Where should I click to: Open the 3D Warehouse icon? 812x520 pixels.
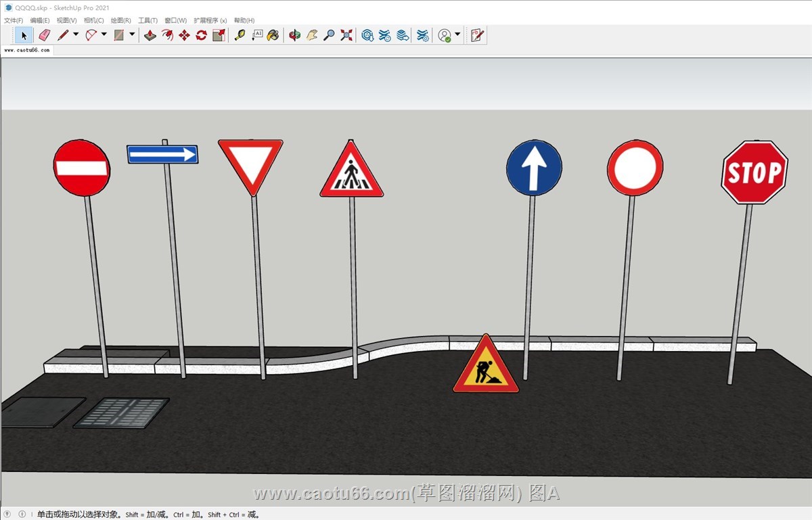pos(367,35)
